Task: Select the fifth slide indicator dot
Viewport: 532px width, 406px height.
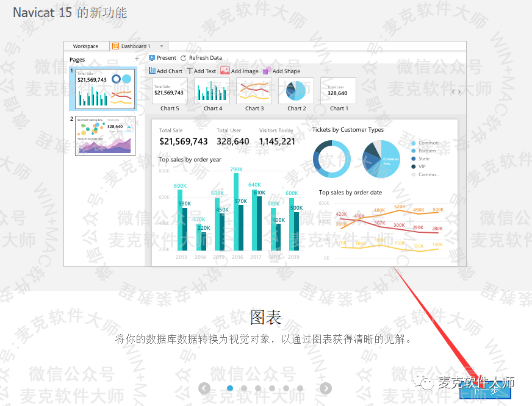Action: (286, 388)
